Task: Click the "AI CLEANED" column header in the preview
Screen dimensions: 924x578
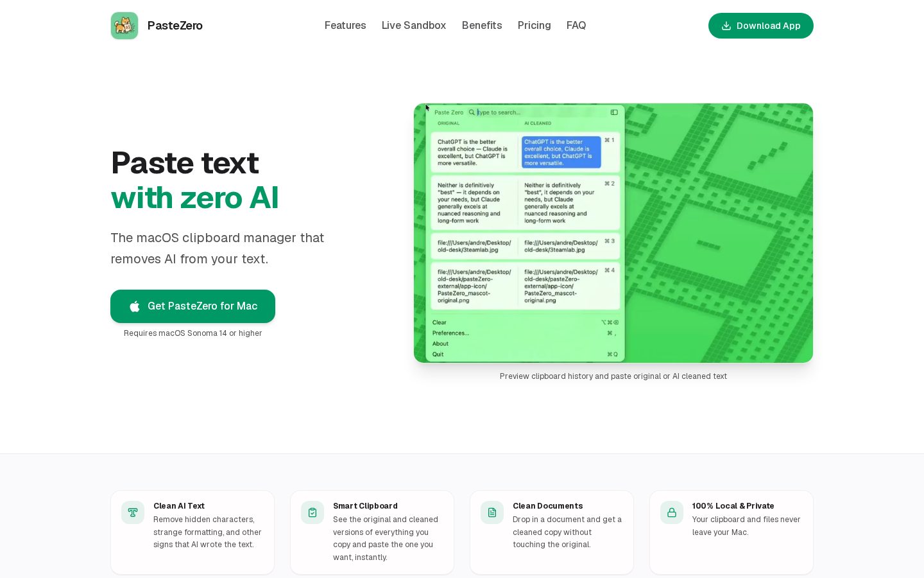Action: click(x=538, y=123)
